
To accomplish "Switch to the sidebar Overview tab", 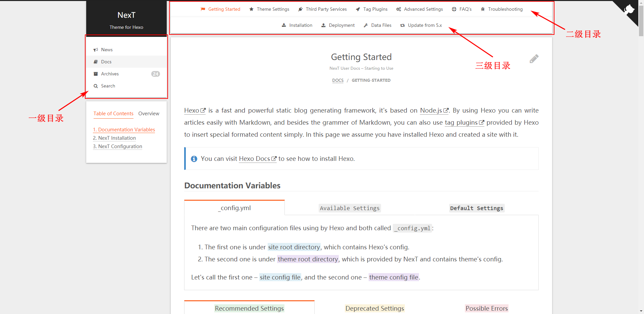I will [x=149, y=114].
